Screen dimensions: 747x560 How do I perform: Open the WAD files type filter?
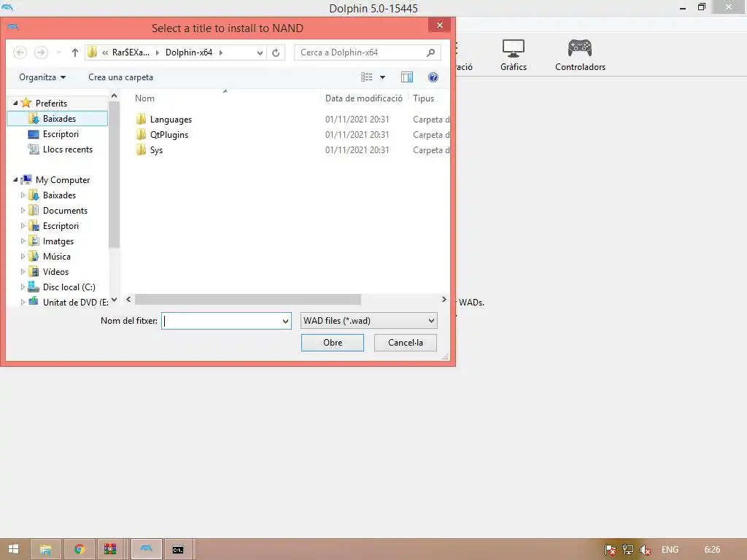click(x=368, y=321)
